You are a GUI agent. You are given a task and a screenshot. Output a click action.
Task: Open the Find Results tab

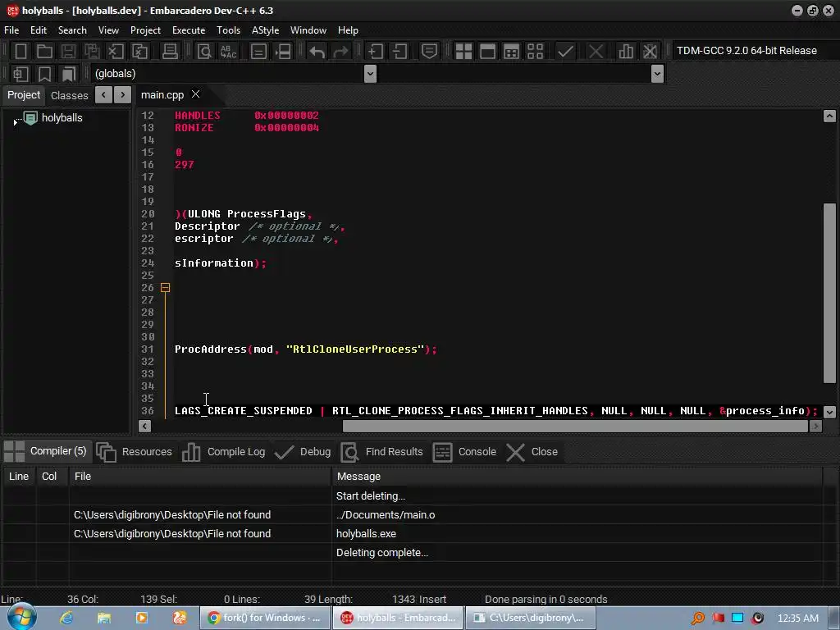tap(382, 452)
